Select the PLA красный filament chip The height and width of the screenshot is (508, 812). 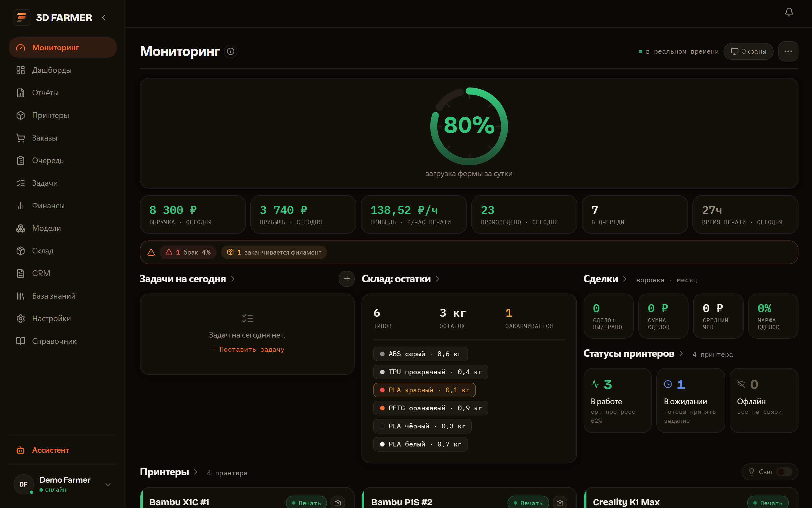coord(424,390)
